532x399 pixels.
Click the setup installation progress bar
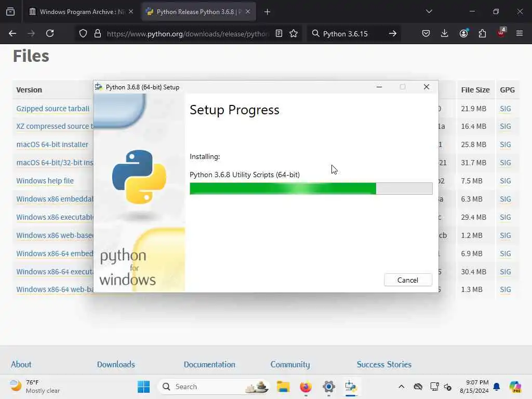[311, 189]
